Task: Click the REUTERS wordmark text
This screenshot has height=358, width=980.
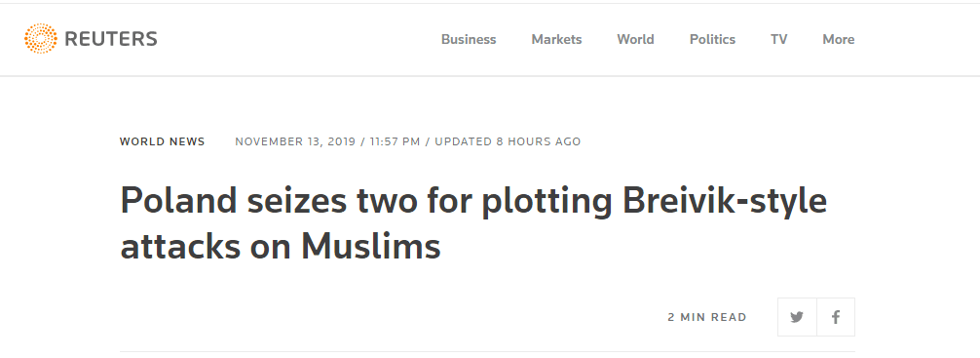Action: coord(111,39)
